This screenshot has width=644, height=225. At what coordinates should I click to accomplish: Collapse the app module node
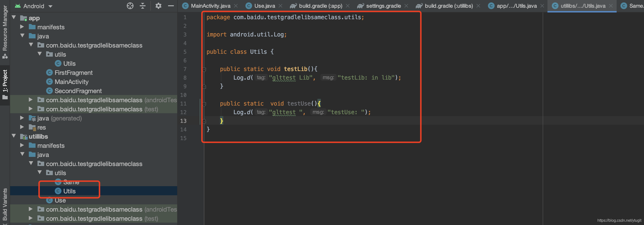tap(14, 18)
